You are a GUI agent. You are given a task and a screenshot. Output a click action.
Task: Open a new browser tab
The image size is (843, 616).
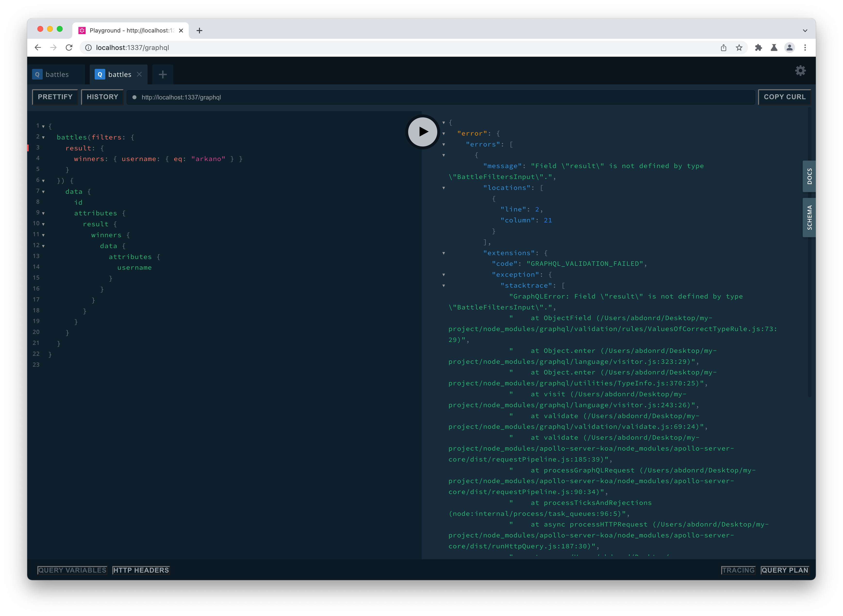pos(199,31)
